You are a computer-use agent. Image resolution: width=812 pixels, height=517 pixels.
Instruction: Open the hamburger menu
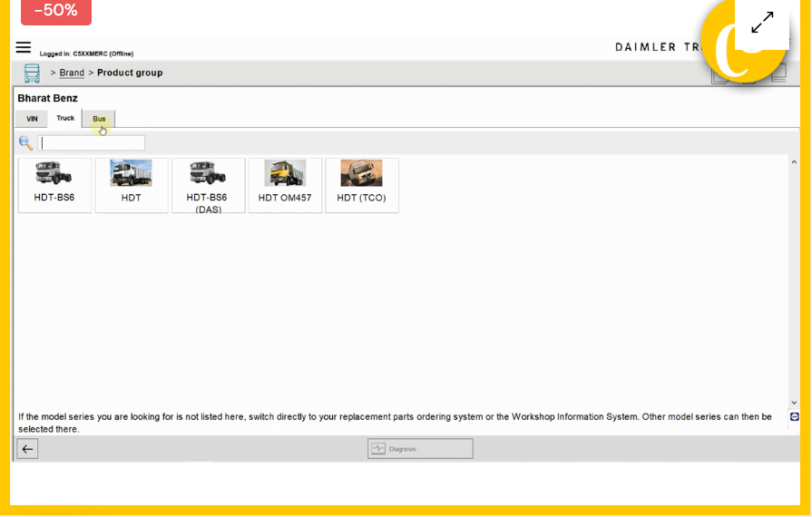pos(24,47)
